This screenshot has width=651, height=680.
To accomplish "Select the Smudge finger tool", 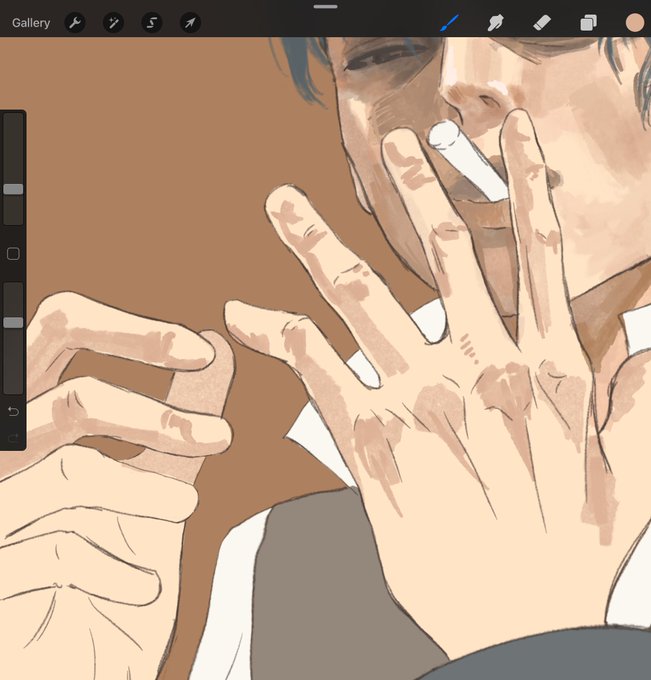I will point(495,23).
